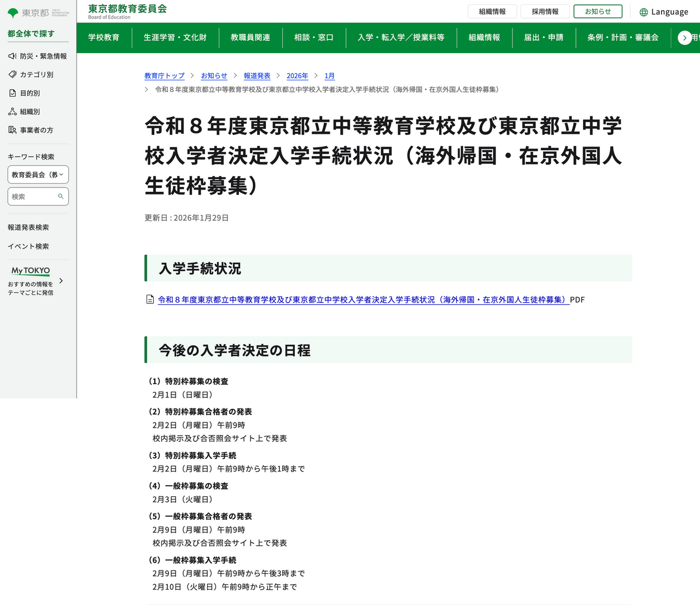Click the 2月3日（火曜日） date text
This screenshot has height=605, width=700.
[x=183, y=500]
